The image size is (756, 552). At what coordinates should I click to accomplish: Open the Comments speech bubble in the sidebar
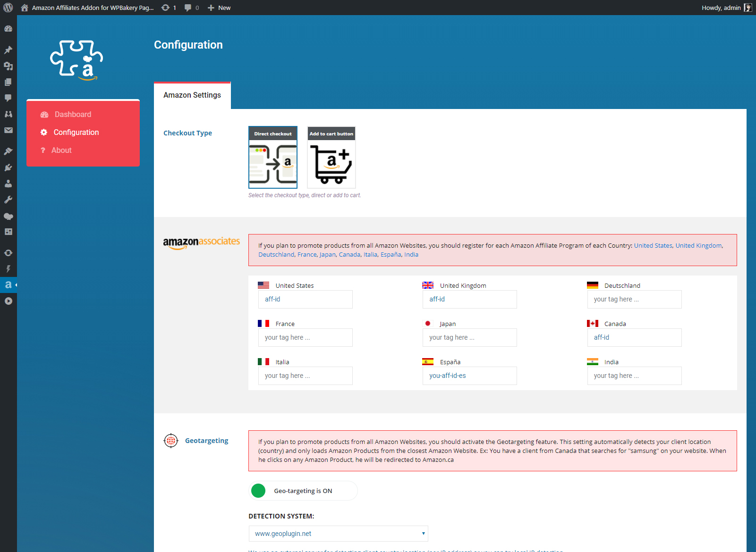8,98
